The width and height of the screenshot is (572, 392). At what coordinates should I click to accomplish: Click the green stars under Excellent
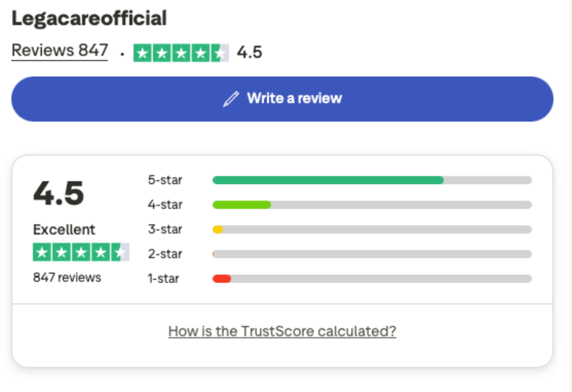pyautogui.click(x=81, y=252)
